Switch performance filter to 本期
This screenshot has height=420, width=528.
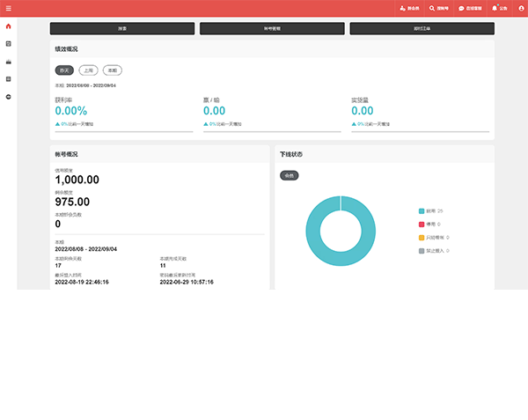click(x=113, y=70)
